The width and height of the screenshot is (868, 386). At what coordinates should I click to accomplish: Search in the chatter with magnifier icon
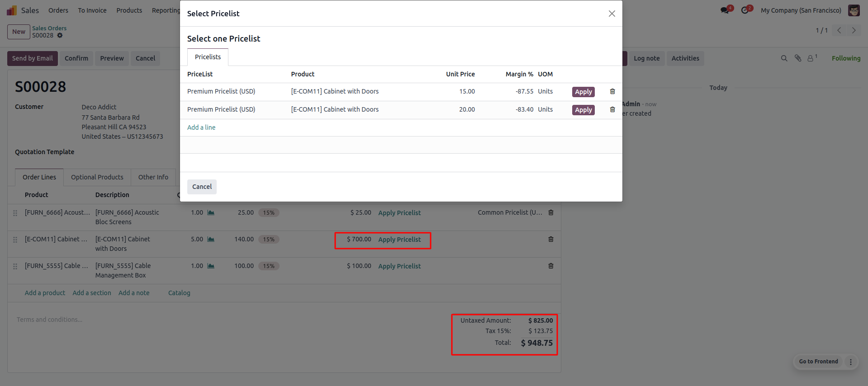click(x=784, y=58)
